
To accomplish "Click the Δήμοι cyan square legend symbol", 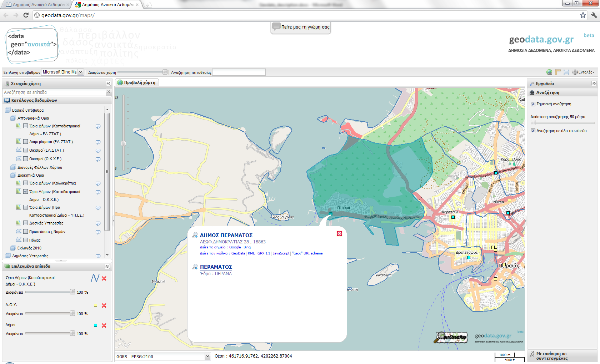I will [95, 325].
